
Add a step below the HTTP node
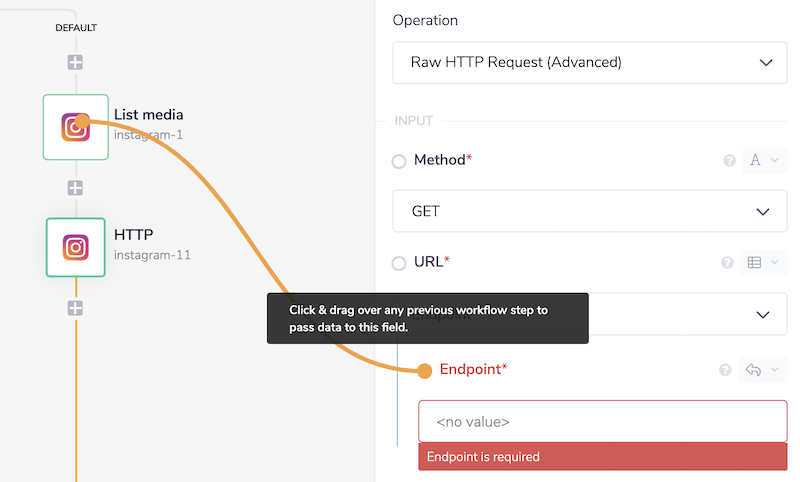click(76, 308)
